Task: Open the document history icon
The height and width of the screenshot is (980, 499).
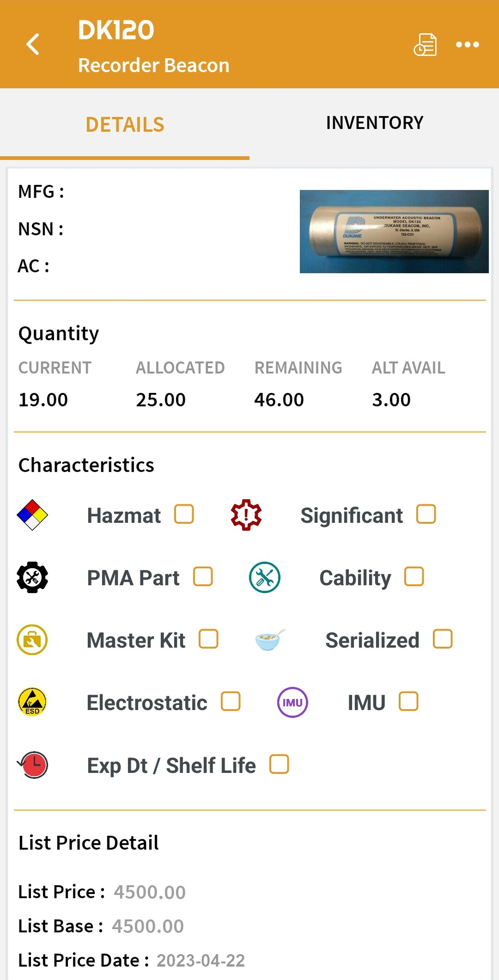Action: click(x=425, y=44)
